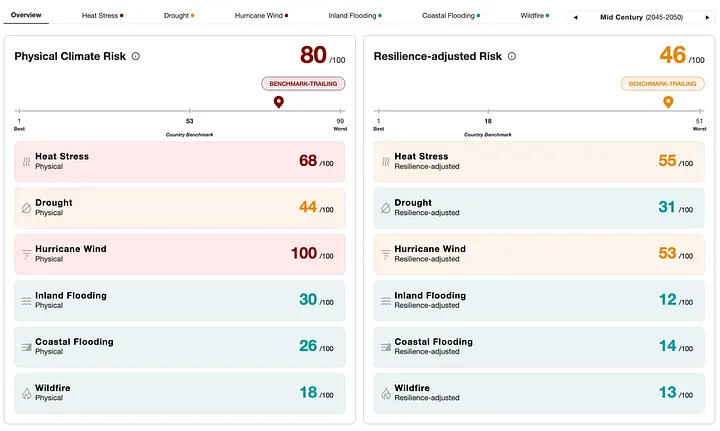
Task: Open the Hurricane Wind tab
Action: point(261,16)
